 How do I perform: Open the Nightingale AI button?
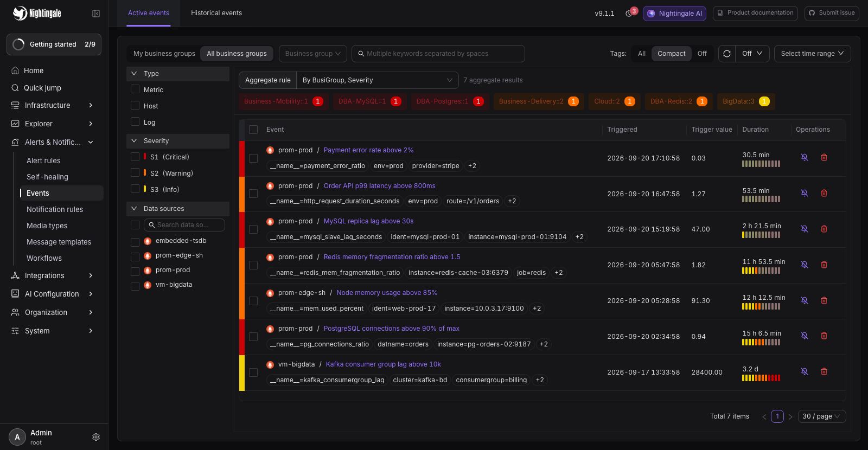674,14
